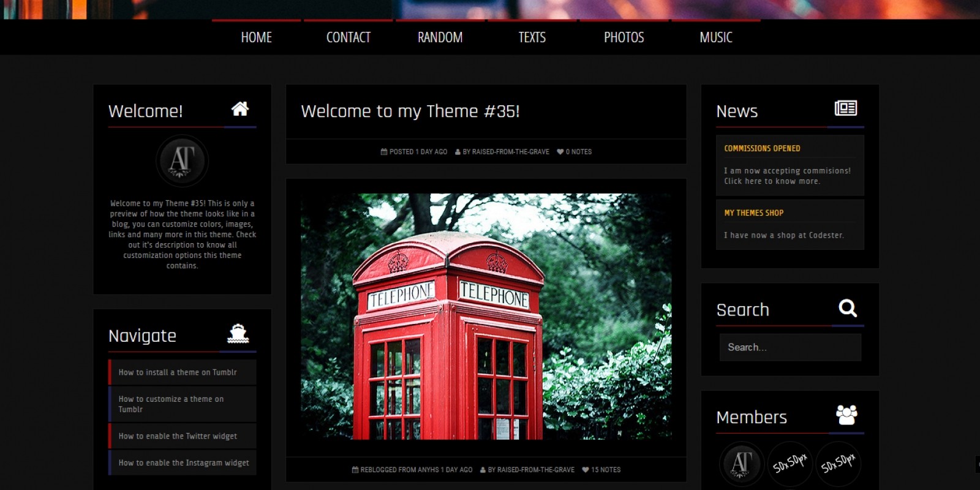Screen dimensions: 980x490
Task: Open the Music section
Action: [x=716, y=37]
